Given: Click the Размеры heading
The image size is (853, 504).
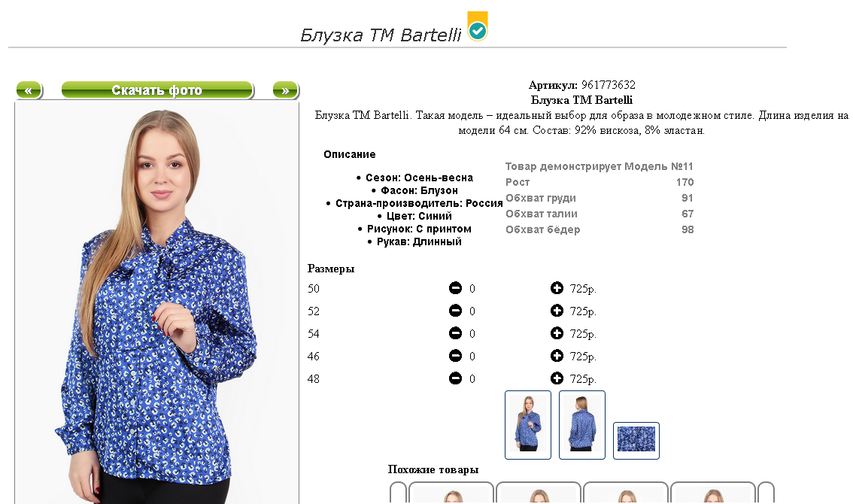Looking at the screenshot, I should point(331,269).
